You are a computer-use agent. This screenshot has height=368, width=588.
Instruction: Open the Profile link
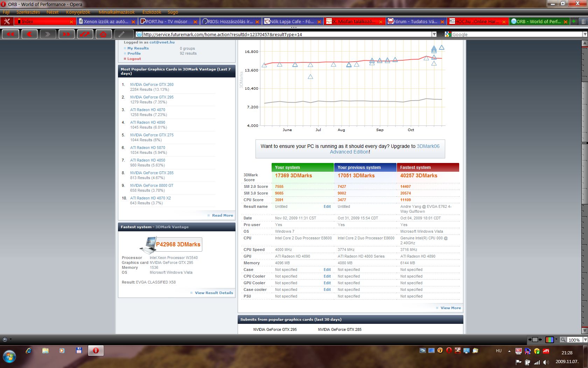(x=134, y=54)
